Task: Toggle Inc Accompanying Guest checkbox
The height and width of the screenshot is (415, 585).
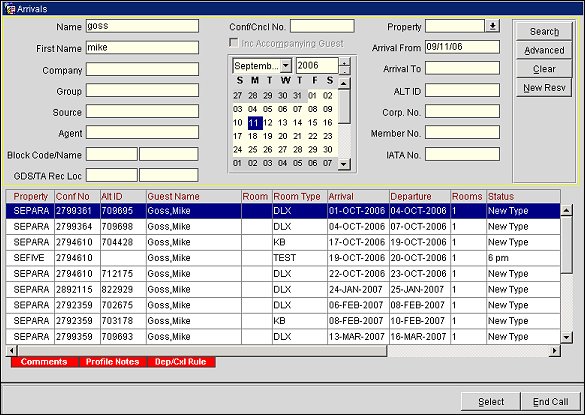Action: click(234, 43)
